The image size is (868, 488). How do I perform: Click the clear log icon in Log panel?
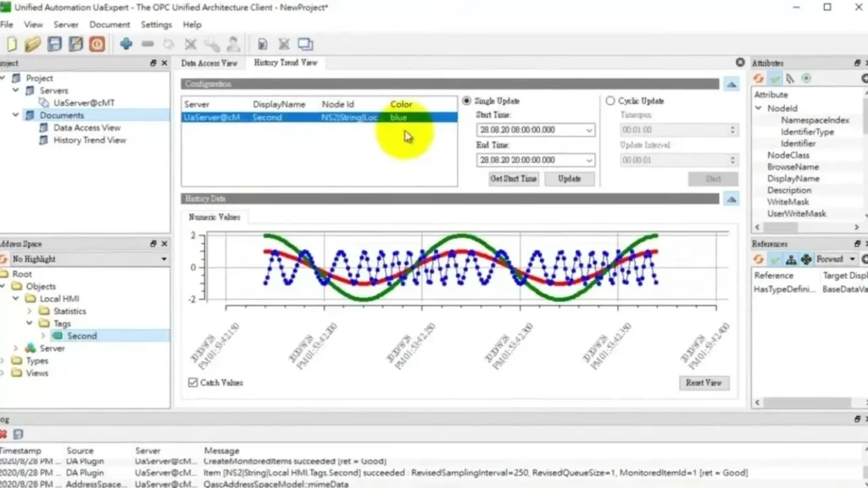(3, 435)
